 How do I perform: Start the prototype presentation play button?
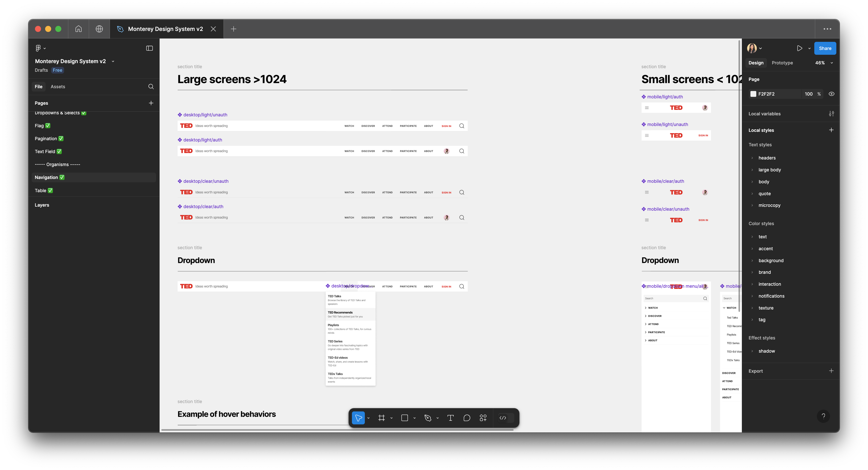coord(799,48)
